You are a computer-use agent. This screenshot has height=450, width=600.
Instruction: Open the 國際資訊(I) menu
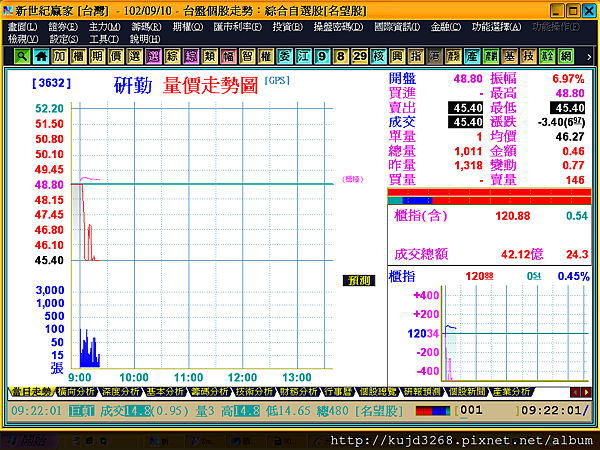tap(397, 27)
